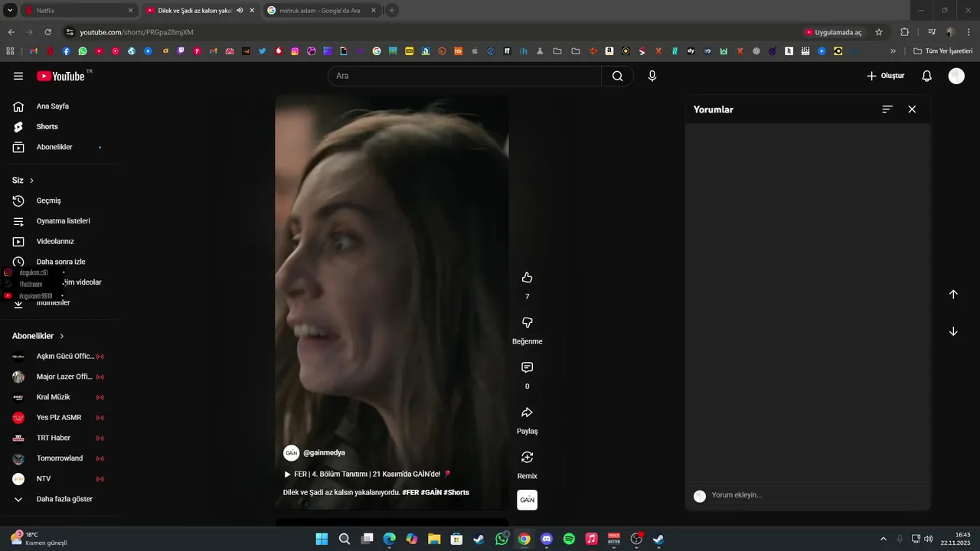Open the YouTube hamburger guide menu
Viewport: 980px width, 551px height.
(18, 76)
